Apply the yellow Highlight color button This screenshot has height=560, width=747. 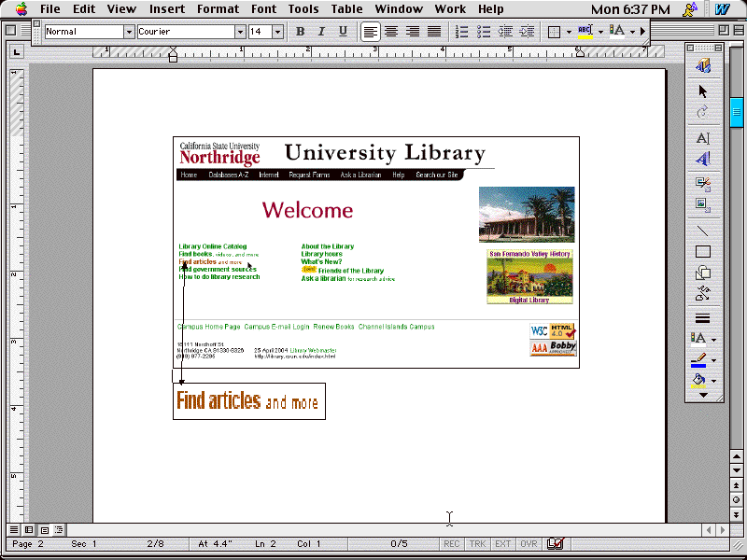point(585,32)
